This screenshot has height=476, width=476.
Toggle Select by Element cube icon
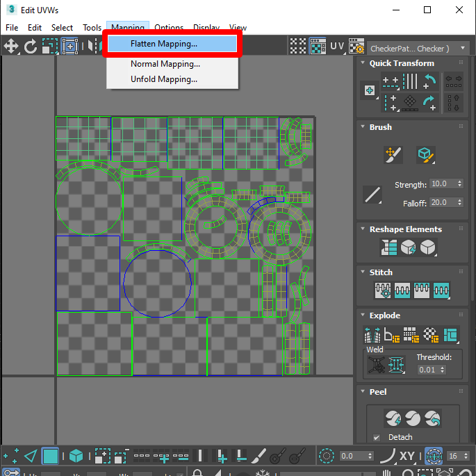point(76,456)
